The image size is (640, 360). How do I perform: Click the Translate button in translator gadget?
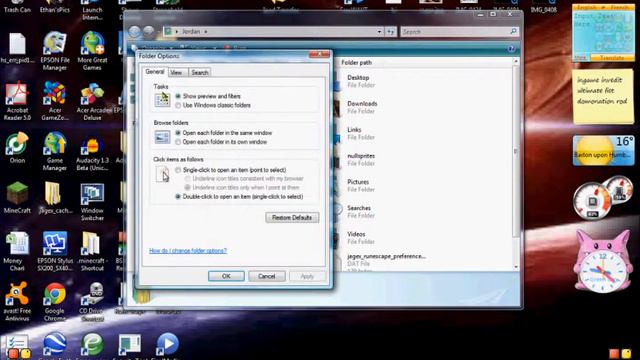(612, 58)
